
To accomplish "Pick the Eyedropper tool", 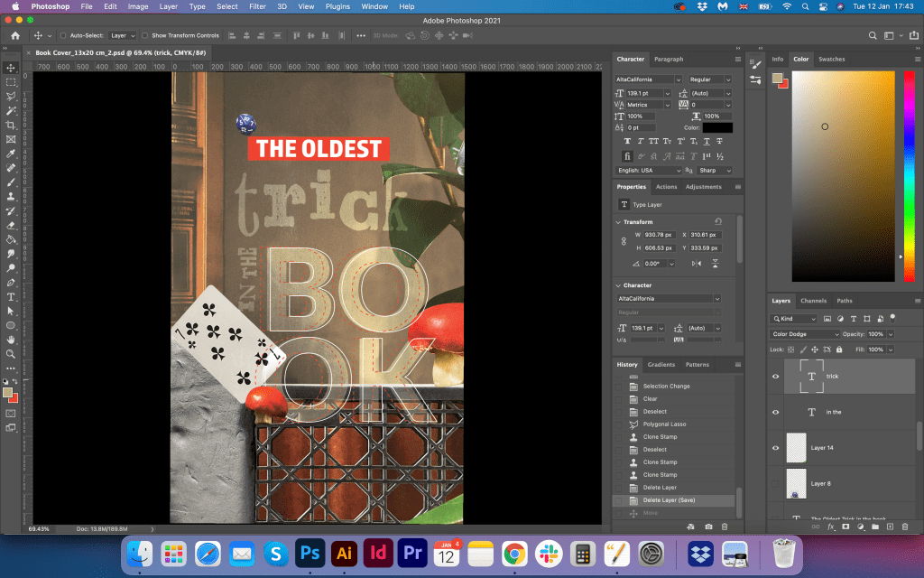I will pyautogui.click(x=11, y=154).
